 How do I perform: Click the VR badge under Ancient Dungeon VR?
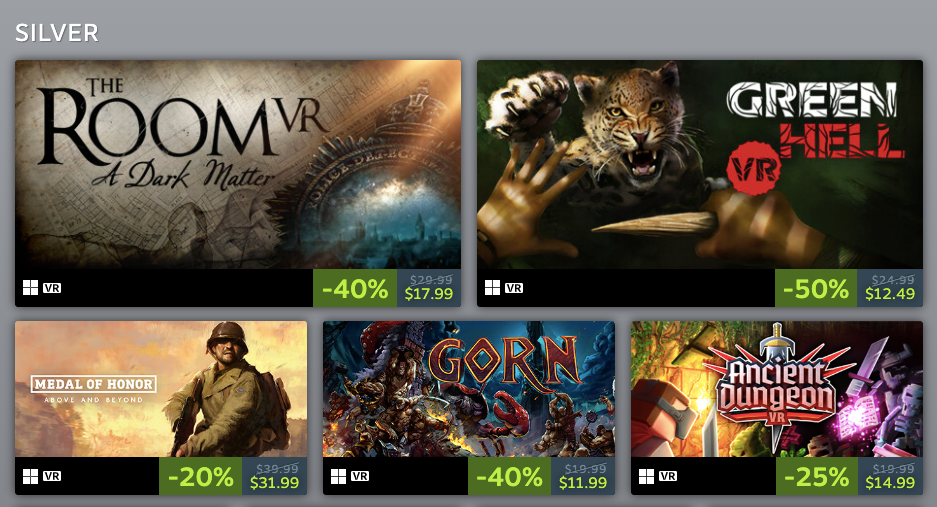pyautogui.click(x=668, y=477)
